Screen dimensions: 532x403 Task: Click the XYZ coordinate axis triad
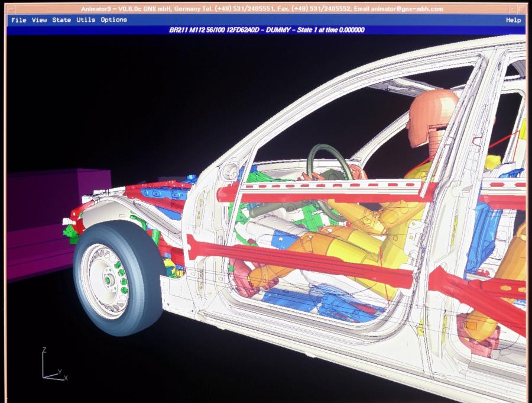54,363
